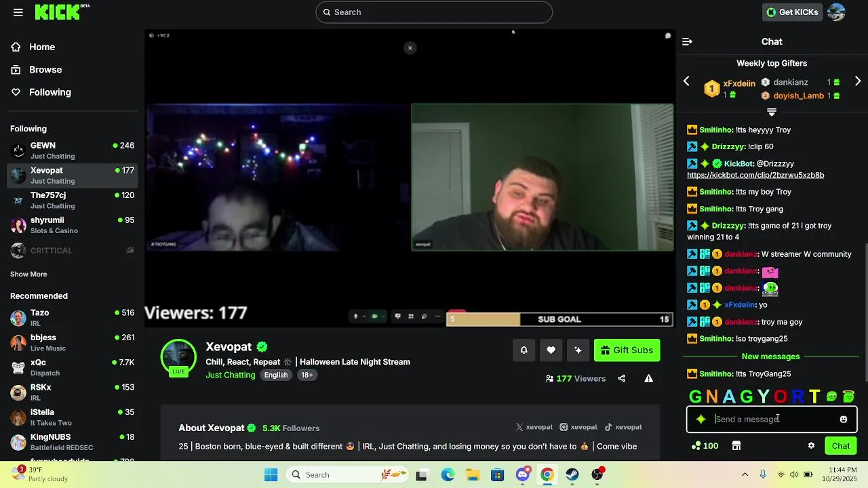Click the share stream icon
Viewport: 868px width, 488px height.
pos(622,379)
